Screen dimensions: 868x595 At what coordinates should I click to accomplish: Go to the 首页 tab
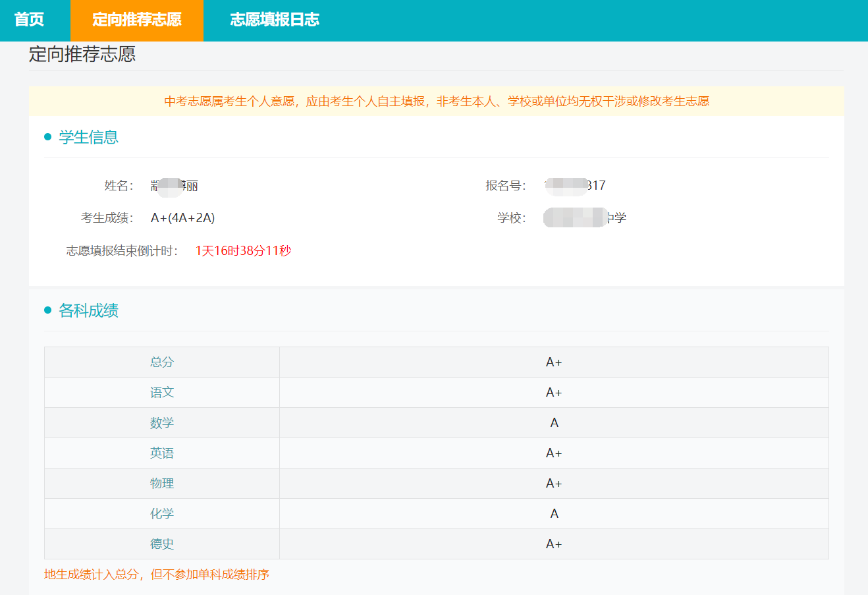29,20
